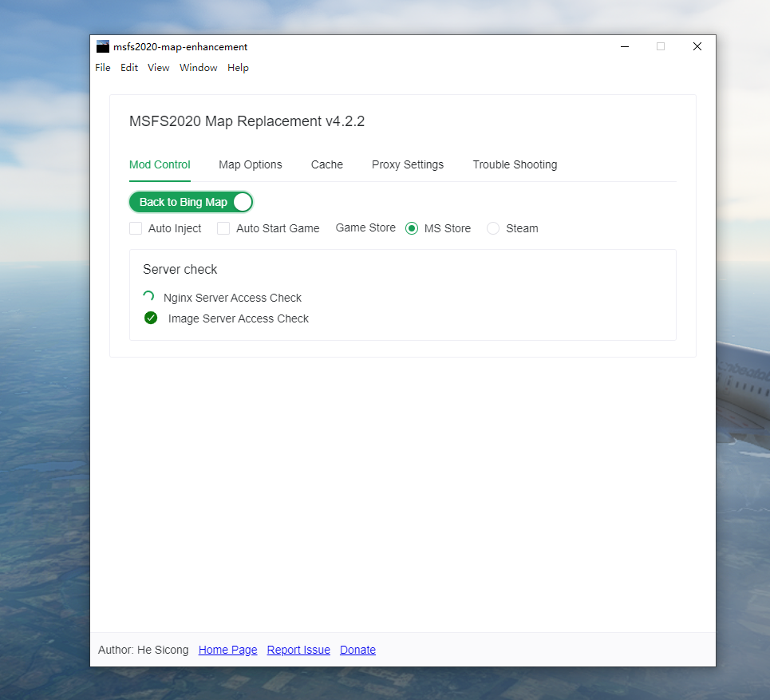
Task: Enable the Auto Start Game checkbox
Action: point(223,228)
